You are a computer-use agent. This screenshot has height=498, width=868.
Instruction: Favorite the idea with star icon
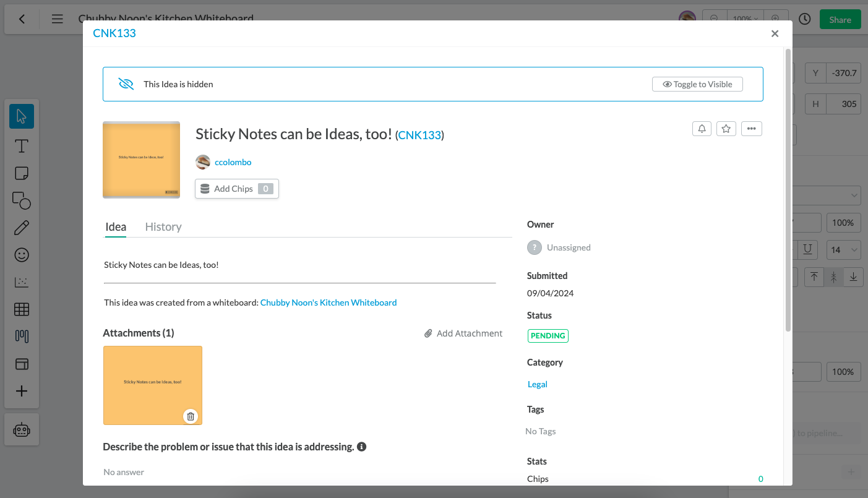pos(726,129)
